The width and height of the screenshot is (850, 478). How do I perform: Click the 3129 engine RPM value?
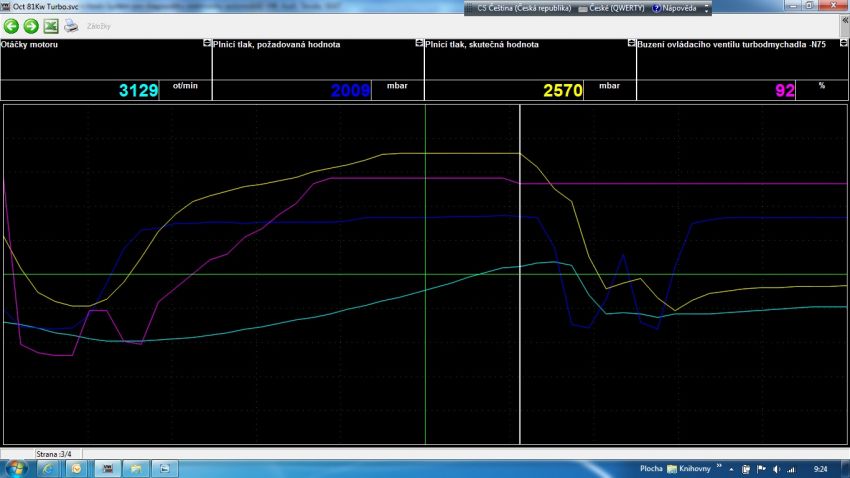pos(139,90)
